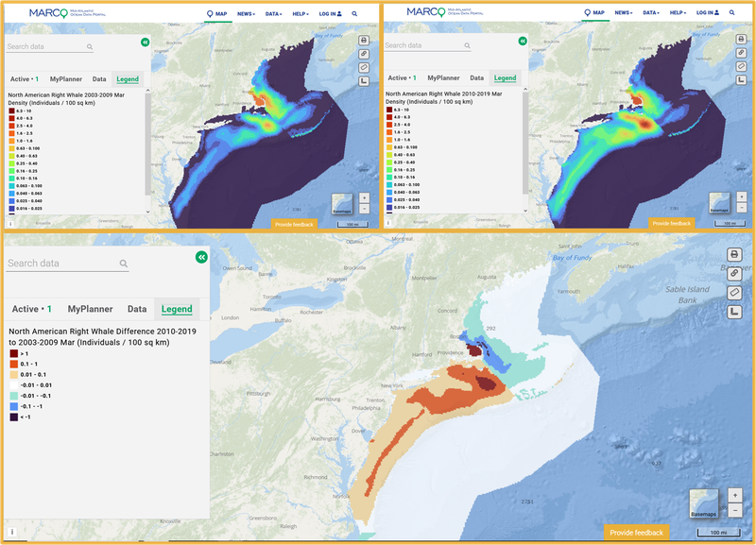Open the Basemaps switcher thumbnail
This screenshot has height=545, width=756.
click(x=704, y=503)
